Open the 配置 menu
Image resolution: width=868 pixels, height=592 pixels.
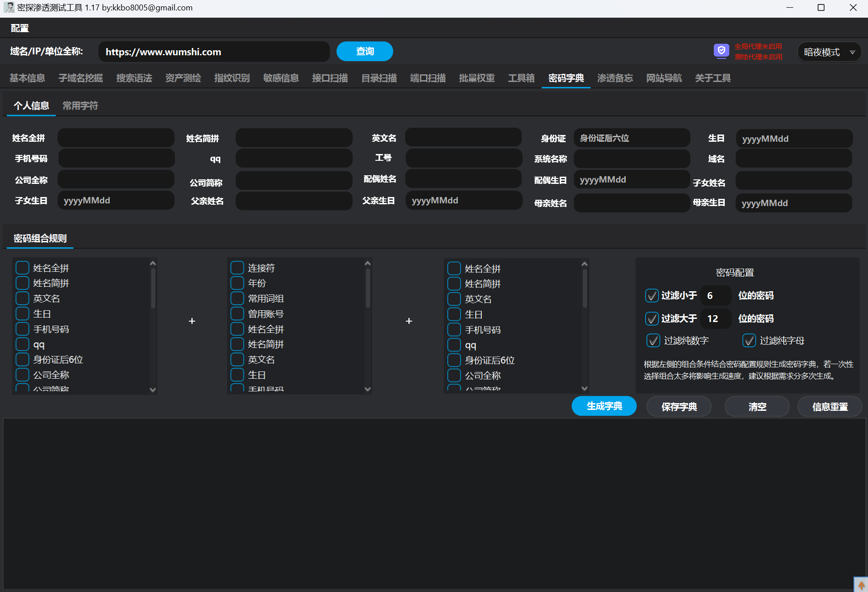(19, 28)
